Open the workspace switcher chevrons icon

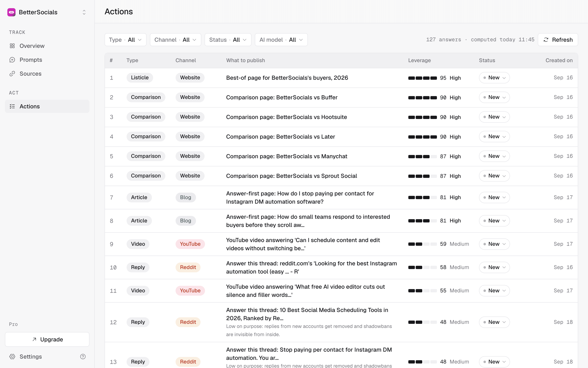(84, 12)
